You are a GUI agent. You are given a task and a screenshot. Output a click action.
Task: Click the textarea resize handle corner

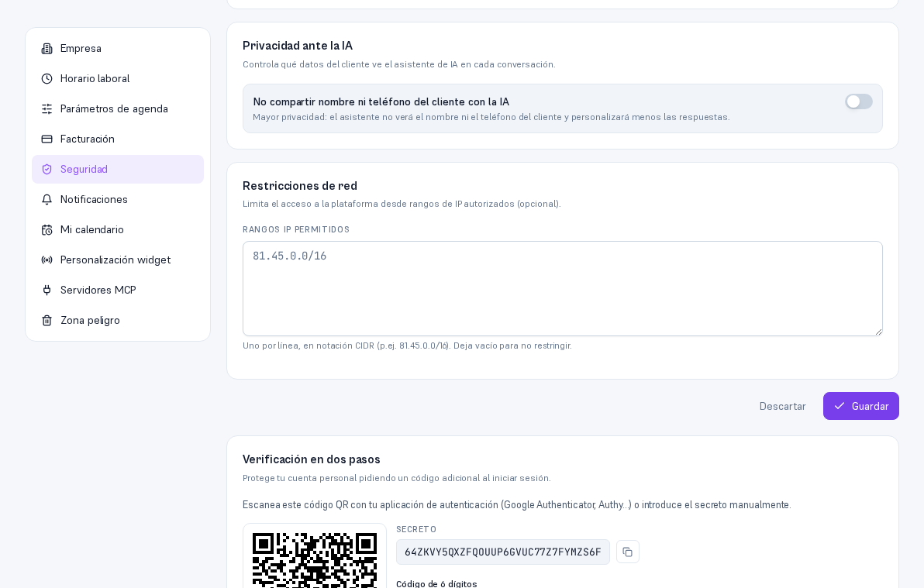(878, 332)
